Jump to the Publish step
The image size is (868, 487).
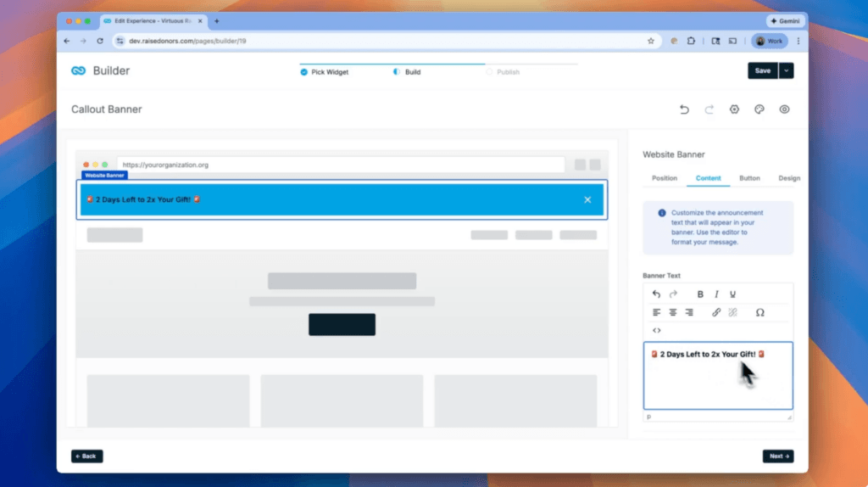pos(503,72)
